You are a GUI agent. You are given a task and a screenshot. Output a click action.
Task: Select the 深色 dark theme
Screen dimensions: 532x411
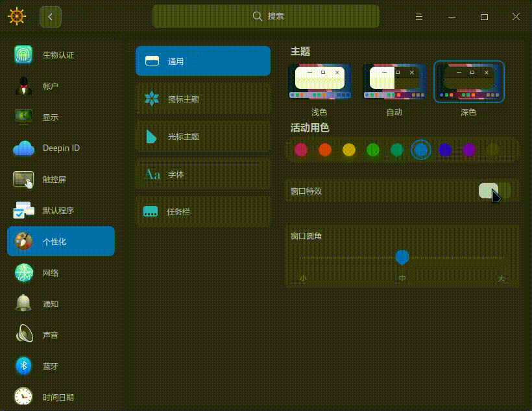pyautogui.click(x=468, y=82)
